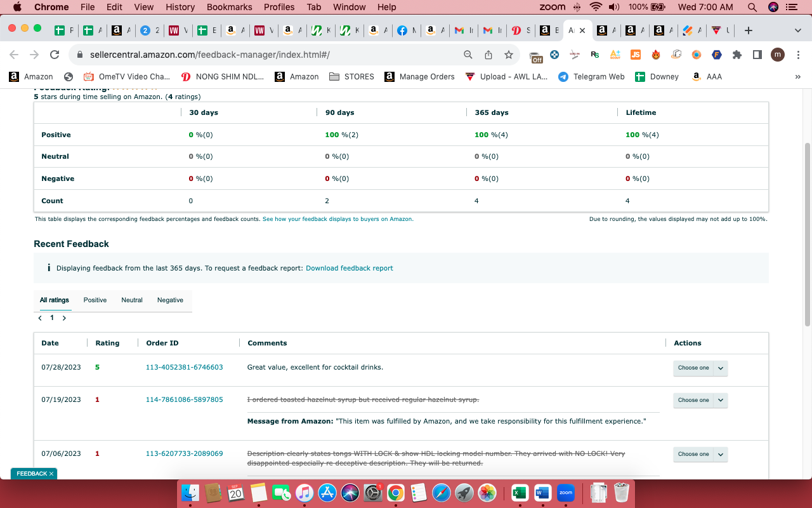
Task: Click the extension icon labeled Off
Action: [x=536, y=57]
